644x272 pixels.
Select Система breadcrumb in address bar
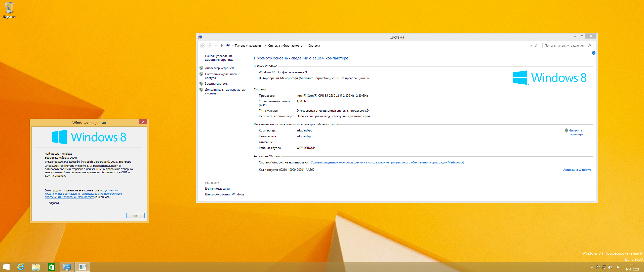point(314,46)
